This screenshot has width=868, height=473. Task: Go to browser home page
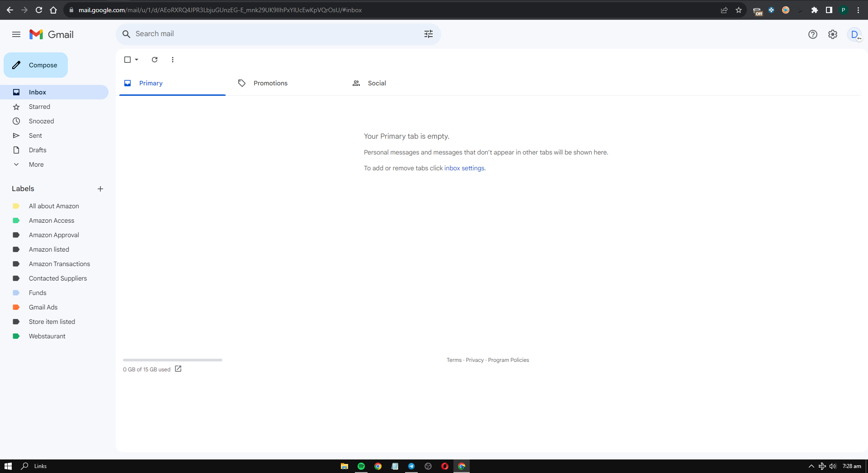coord(53,10)
